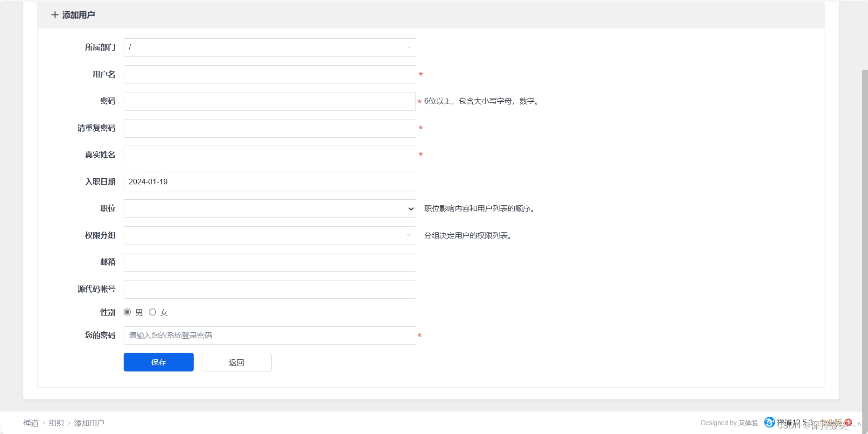Image resolution: width=868 pixels, height=434 pixels.
Task: Select the 男 gender radio button
Action: pyautogui.click(x=127, y=312)
